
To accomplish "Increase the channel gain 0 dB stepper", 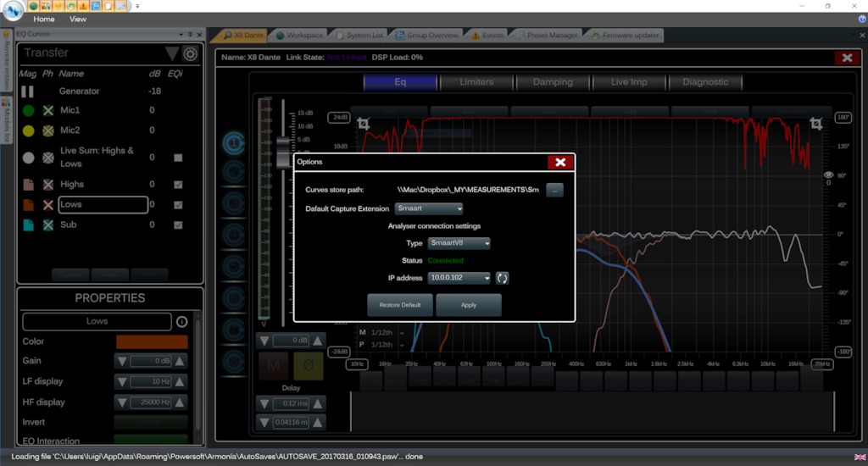I will click(x=318, y=341).
